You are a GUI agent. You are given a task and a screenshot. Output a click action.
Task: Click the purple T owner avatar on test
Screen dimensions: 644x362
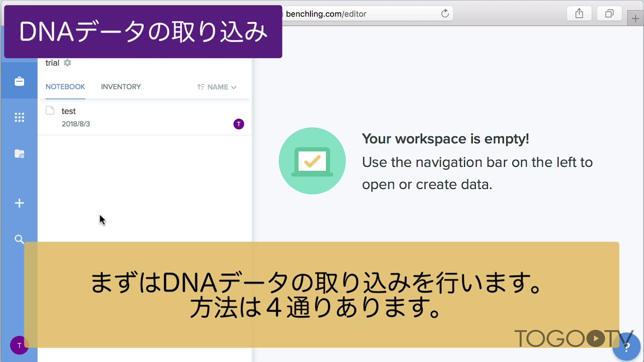tap(238, 124)
